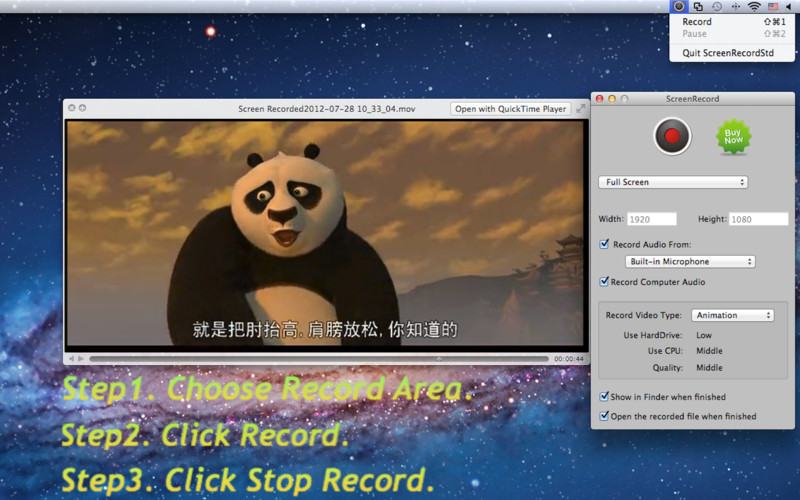Open the US flag input source menu
The height and width of the screenshot is (500, 800).
(773, 7)
